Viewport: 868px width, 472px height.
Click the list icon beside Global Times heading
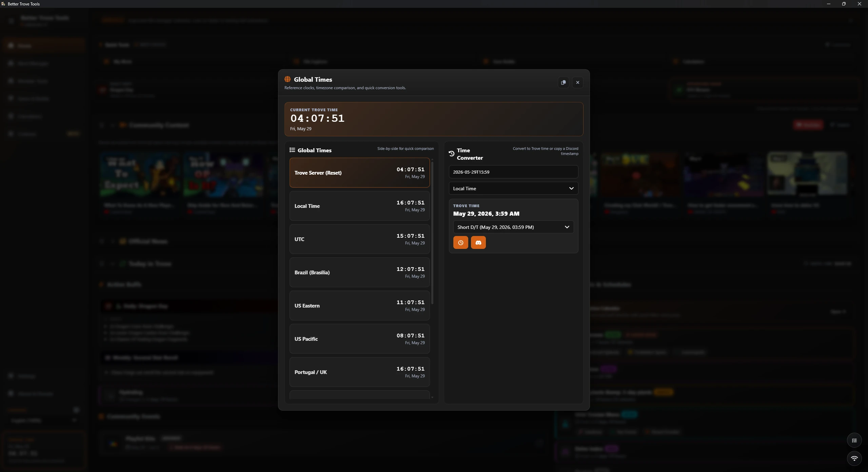pos(292,150)
